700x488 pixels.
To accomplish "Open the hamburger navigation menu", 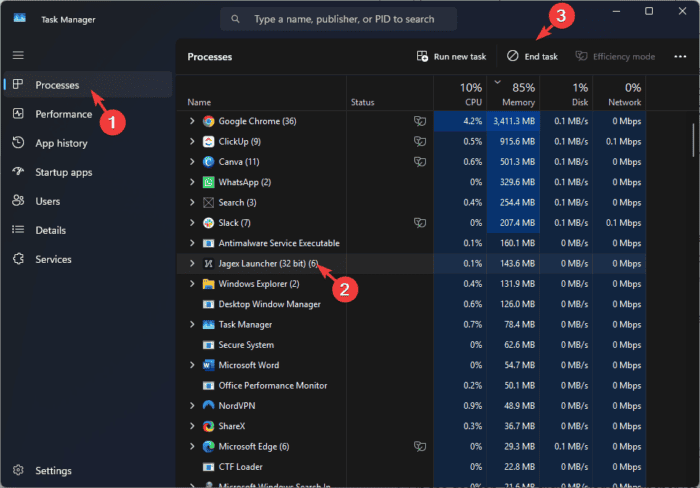I will tap(18, 55).
